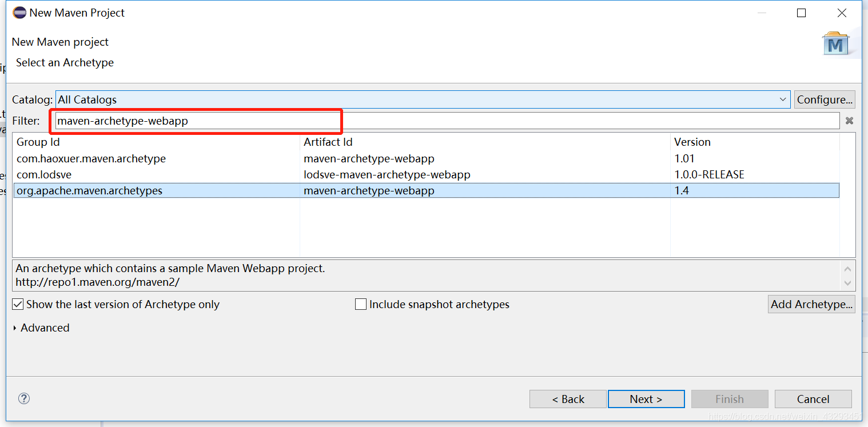
Task: Select the com.lodsve row
Action: [426, 174]
